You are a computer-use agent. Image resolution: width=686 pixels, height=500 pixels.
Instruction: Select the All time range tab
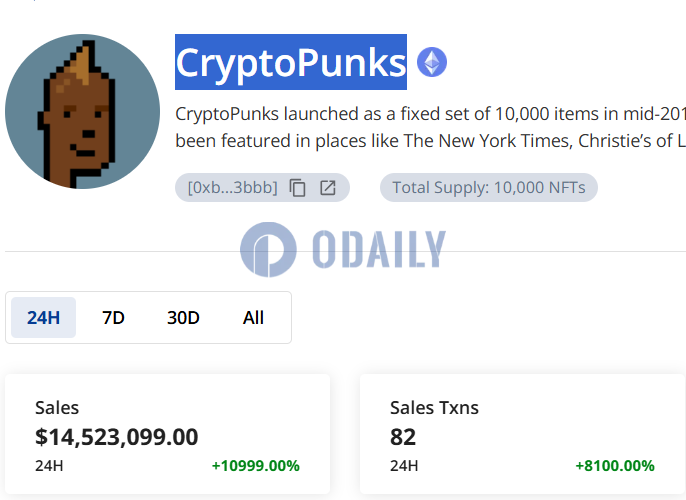click(x=253, y=318)
